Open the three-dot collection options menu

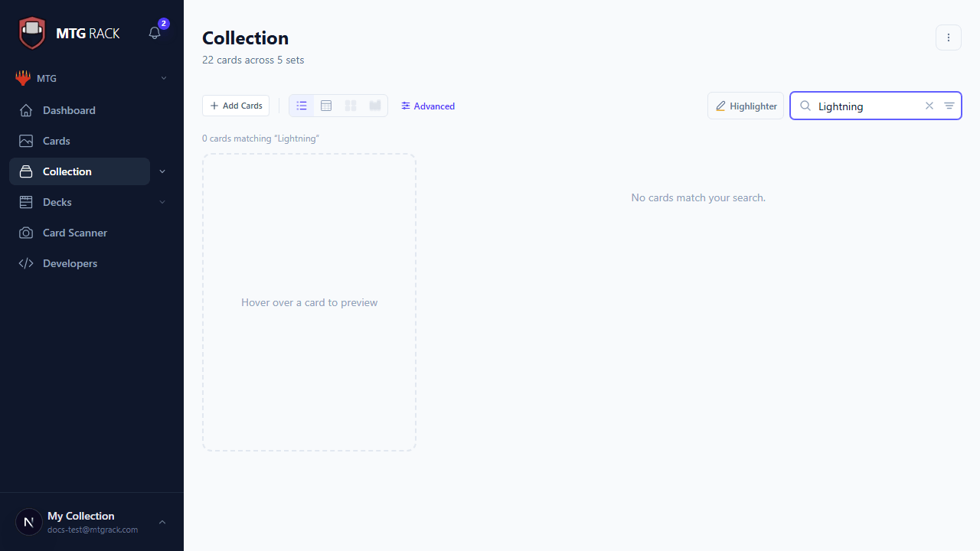click(949, 37)
